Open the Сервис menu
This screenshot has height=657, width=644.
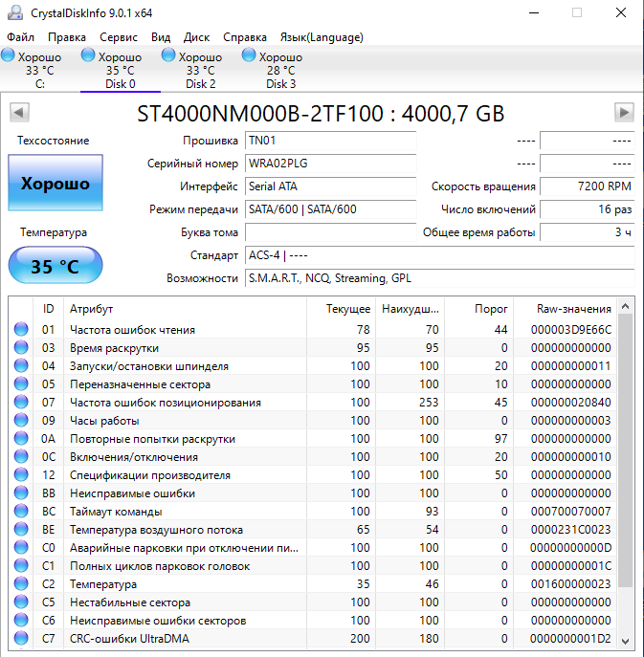click(119, 37)
